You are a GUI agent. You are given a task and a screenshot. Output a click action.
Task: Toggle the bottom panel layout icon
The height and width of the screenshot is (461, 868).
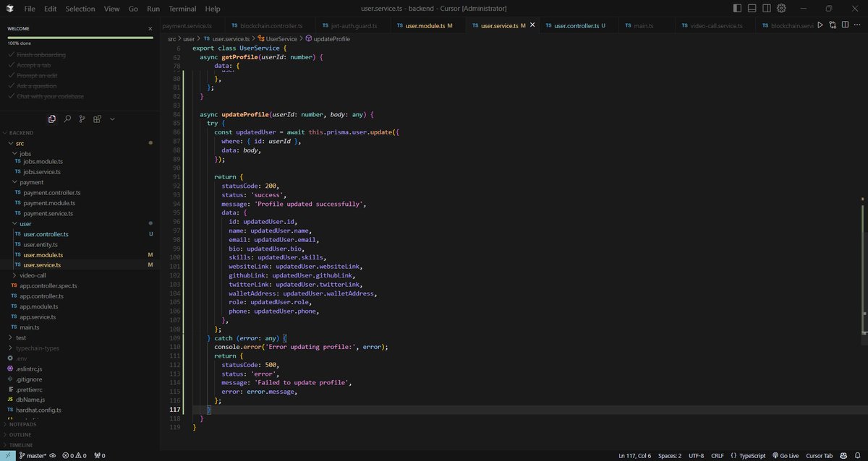point(752,9)
